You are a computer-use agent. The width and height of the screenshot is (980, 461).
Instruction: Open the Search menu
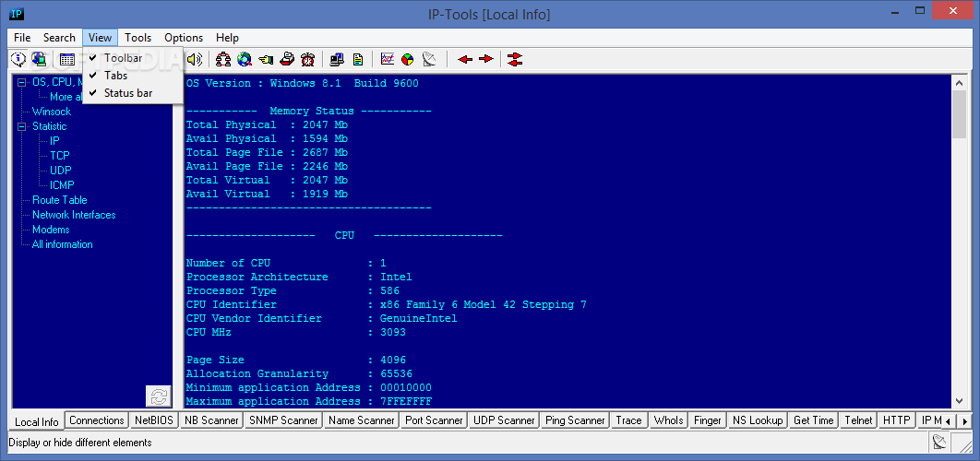59,38
